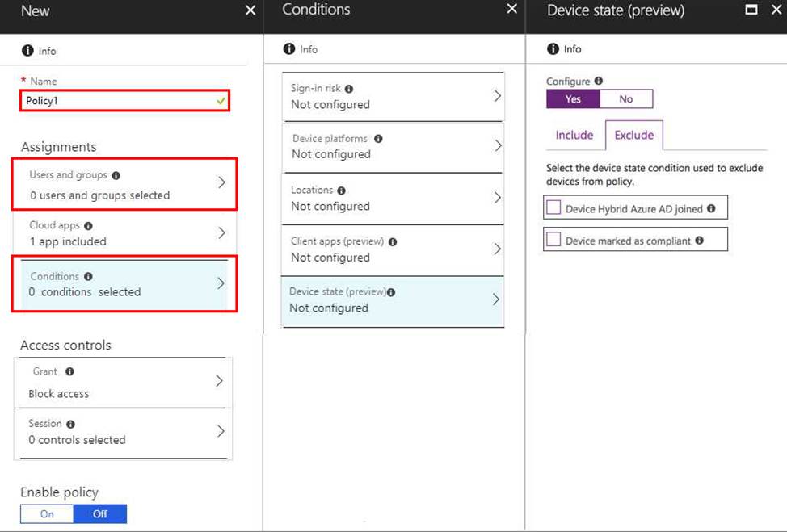This screenshot has height=532, width=787.
Task: Click the info icon beside Client apps (preview)
Action: click(393, 241)
